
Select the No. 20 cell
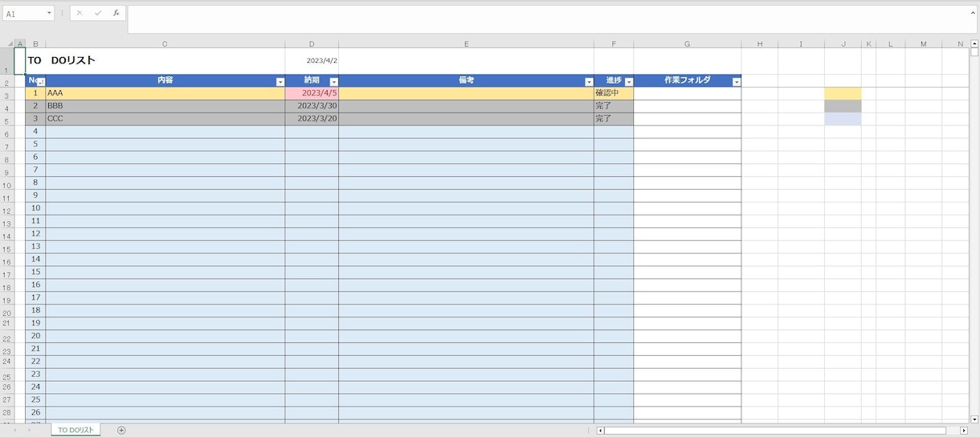(x=35, y=336)
